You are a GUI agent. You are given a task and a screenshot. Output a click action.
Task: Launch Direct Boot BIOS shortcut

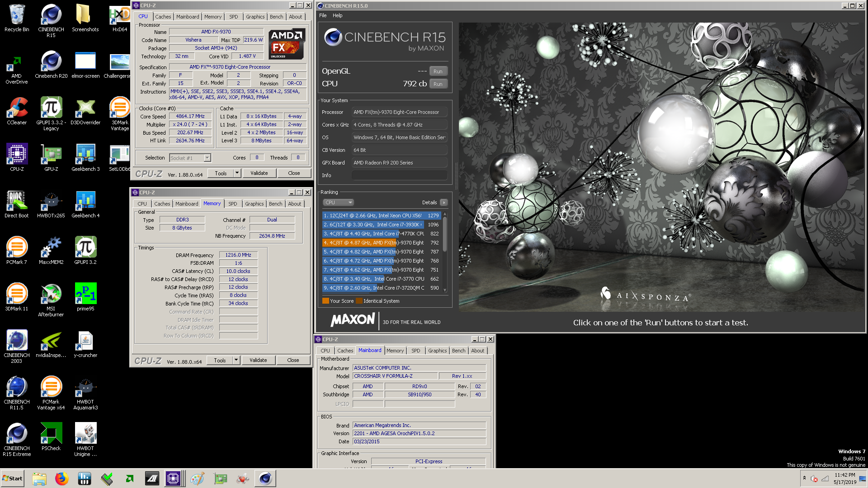[x=17, y=204]
